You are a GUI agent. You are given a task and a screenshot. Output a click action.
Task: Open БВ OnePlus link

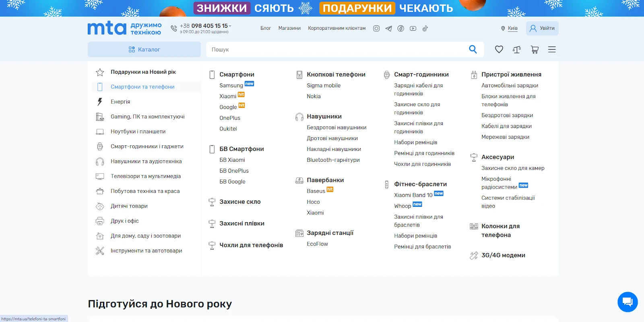pyautogui.click(x=234, y=171)
